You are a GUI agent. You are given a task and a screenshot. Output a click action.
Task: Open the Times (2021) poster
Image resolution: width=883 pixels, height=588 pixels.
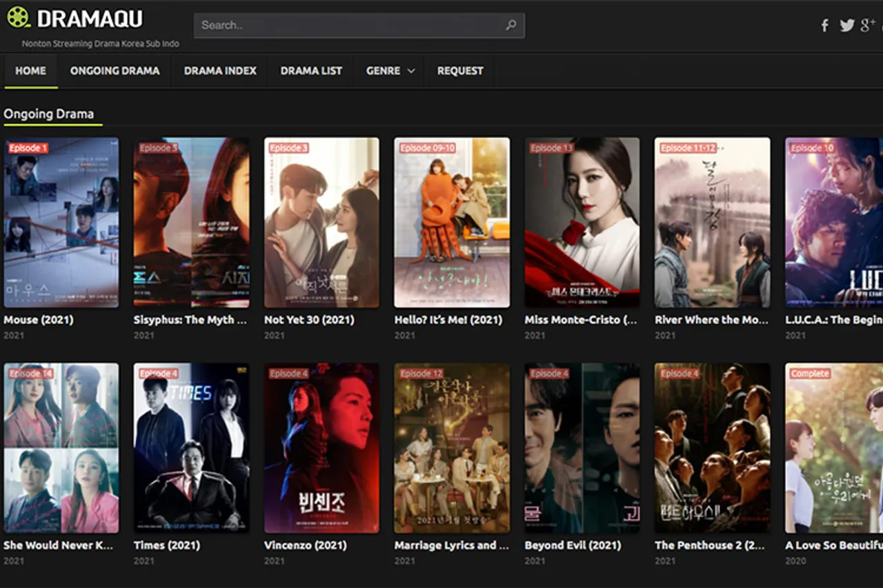(x=191, y=448)
